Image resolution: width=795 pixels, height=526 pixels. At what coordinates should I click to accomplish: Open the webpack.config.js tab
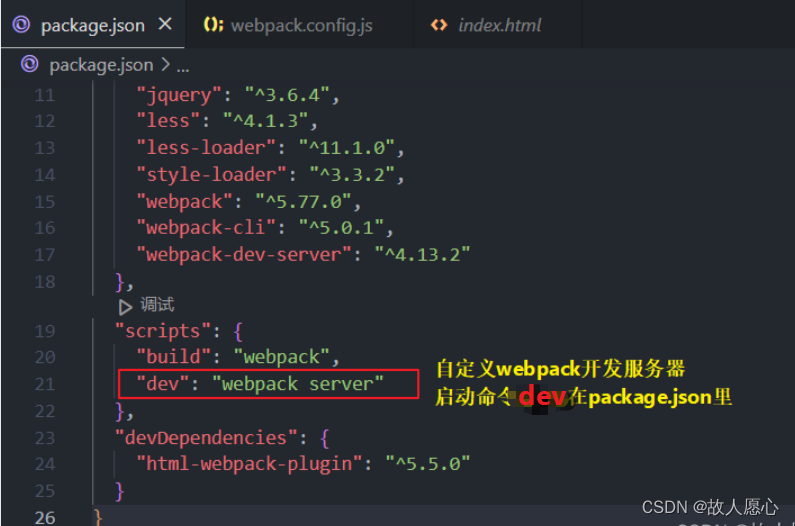pyautogui.click(x=301, y=25)
